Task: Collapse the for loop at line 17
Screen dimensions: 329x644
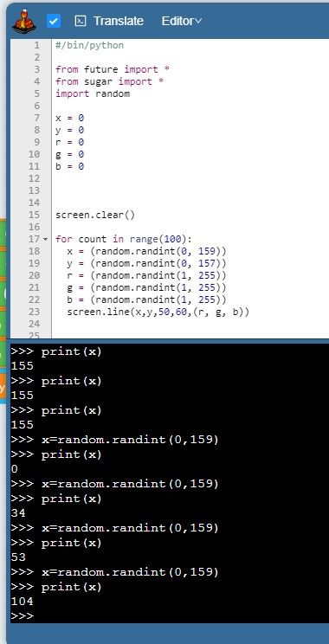Action: pos(45,239)
